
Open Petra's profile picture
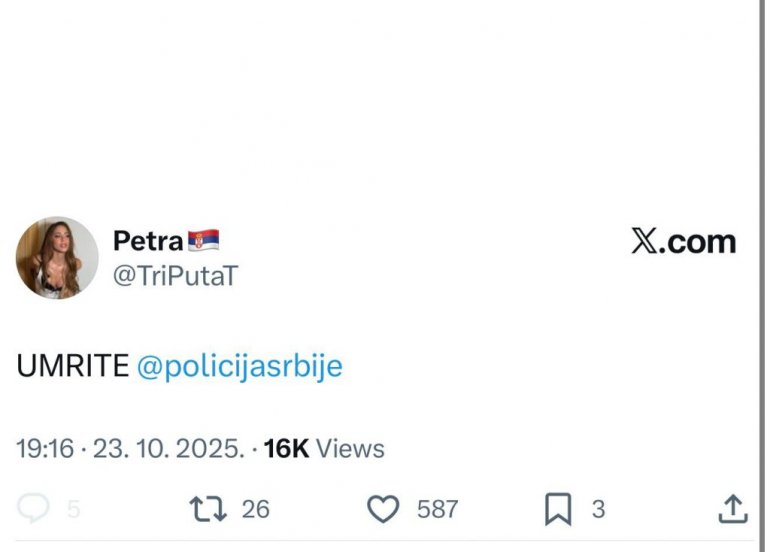pyautogui.click(x=57, y=258)
